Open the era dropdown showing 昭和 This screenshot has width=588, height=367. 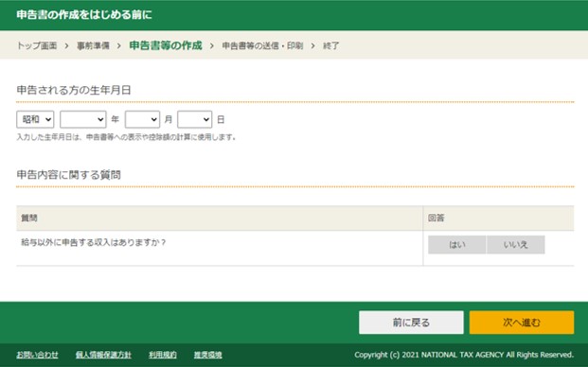pyautogui.click(x=35, y=119)
